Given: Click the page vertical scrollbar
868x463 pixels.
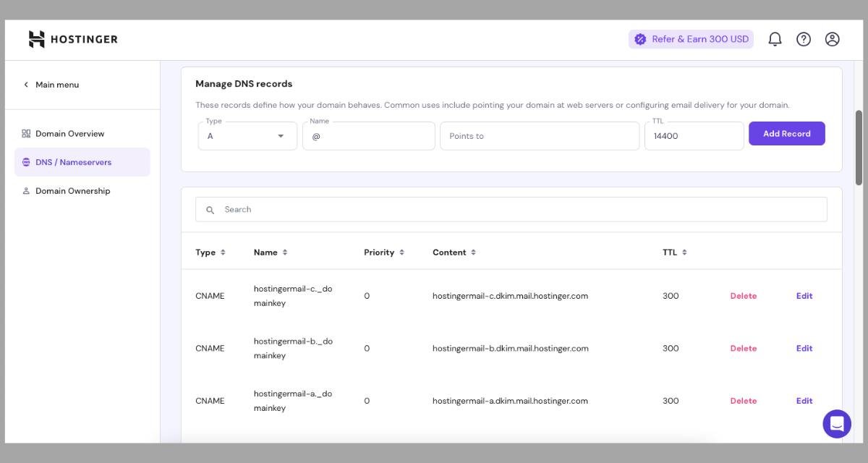Looking at the screenshot, I should (859, 148).
